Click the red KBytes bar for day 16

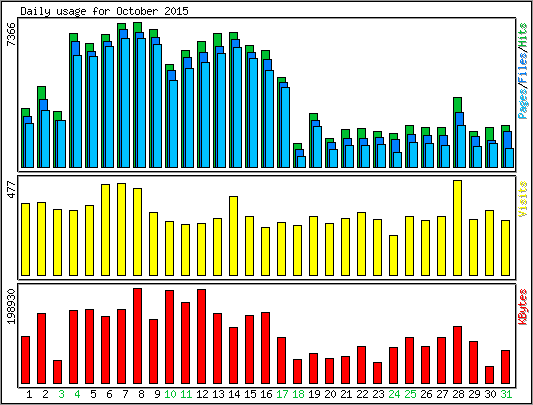tap(265, 348)
